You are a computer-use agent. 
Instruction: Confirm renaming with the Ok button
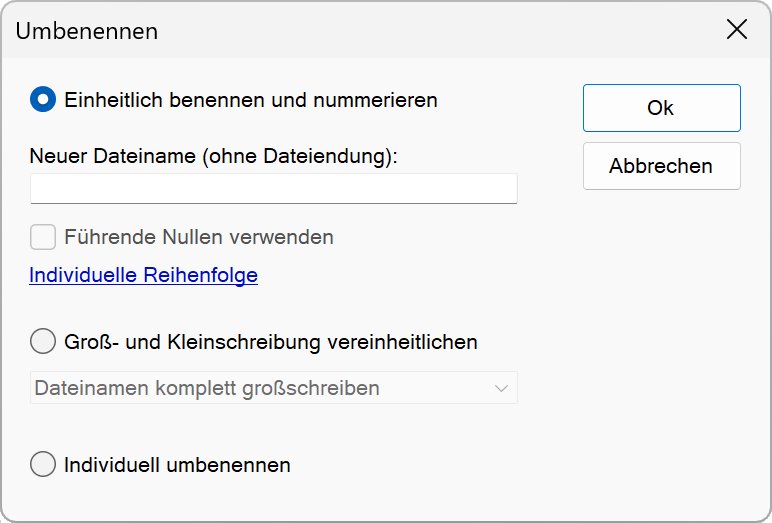pos(661,108)
